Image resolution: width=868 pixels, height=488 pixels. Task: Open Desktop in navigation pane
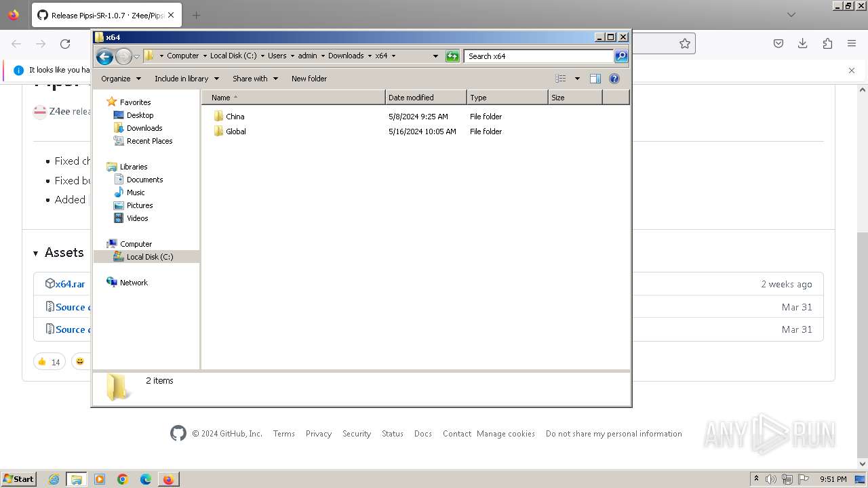pyautogui.click(x=140, y=115)
